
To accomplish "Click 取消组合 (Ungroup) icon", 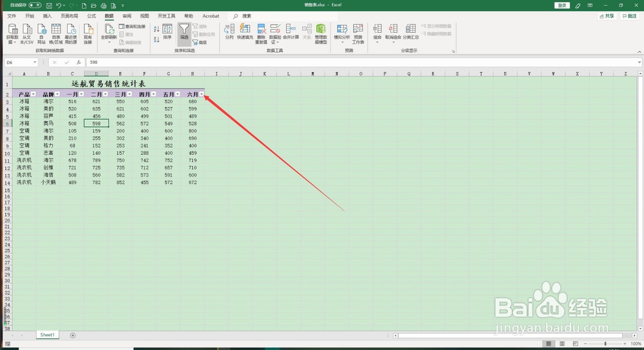I will pos(393,34).
